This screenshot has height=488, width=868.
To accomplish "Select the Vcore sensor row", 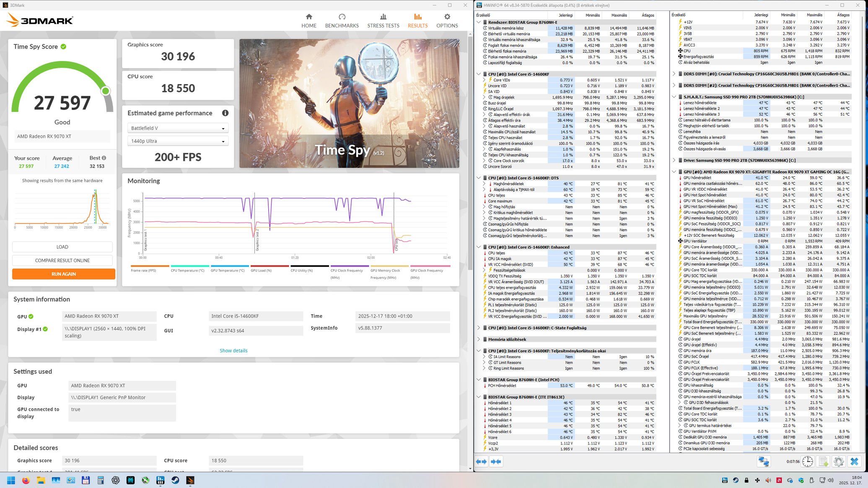I will pyautogui.click(x=569, y=437).
